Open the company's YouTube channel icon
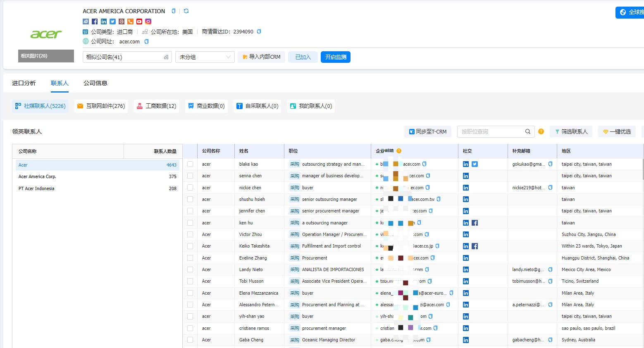The height and width of the screenshot is (348, 644). [139, 21]
